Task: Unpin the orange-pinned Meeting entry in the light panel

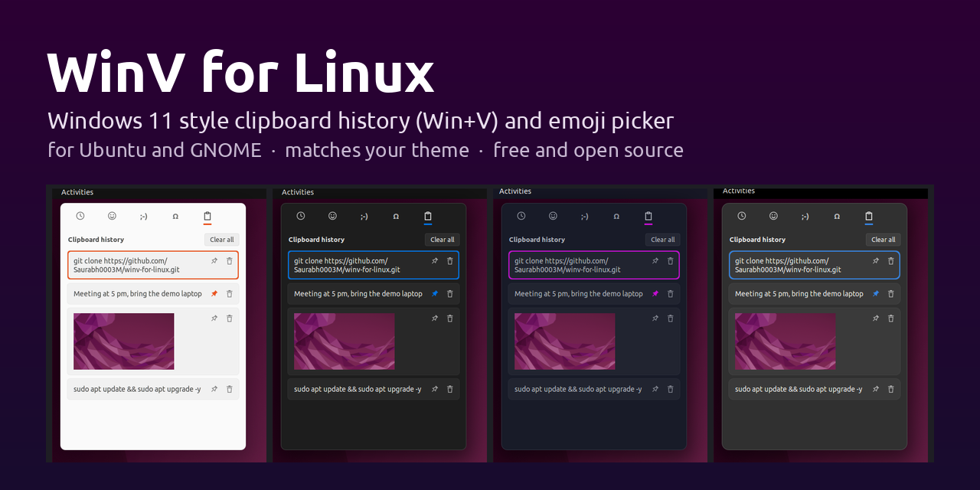Action: (214, 294)
